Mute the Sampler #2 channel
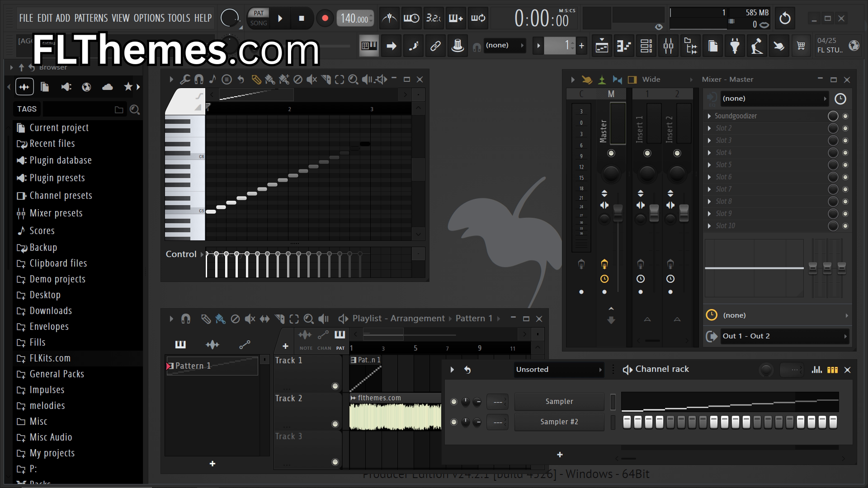This screenshot has width=868, height=488. click(454, 422)
